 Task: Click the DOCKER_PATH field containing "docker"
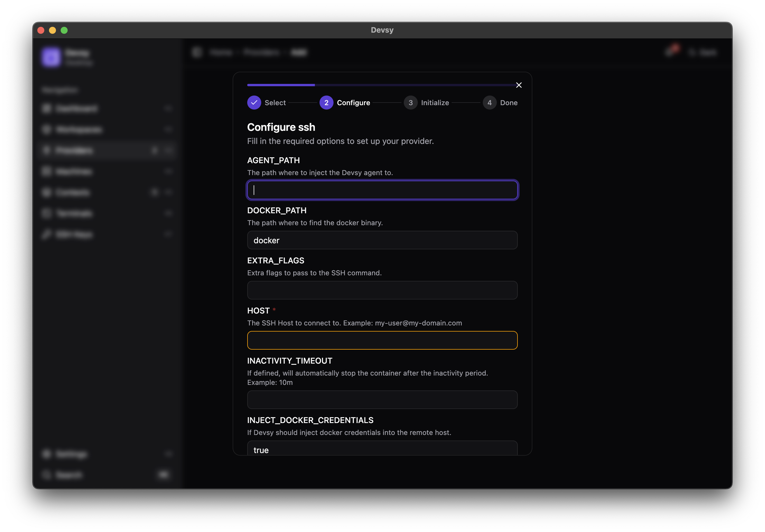tap(382, 240)
